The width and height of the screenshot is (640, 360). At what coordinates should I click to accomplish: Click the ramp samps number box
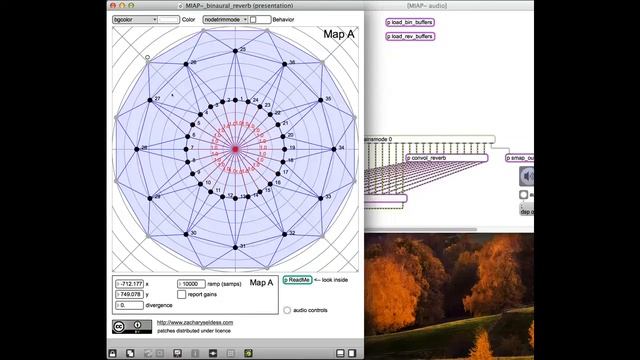click(x=191, y=284)
